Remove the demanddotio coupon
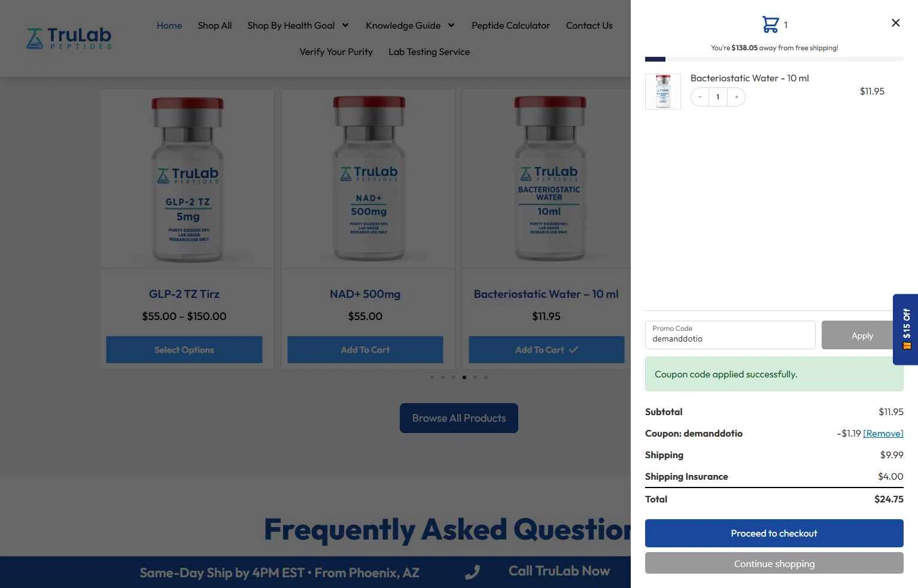The height and width of the screenshot is (588, 918). (883, 434)
